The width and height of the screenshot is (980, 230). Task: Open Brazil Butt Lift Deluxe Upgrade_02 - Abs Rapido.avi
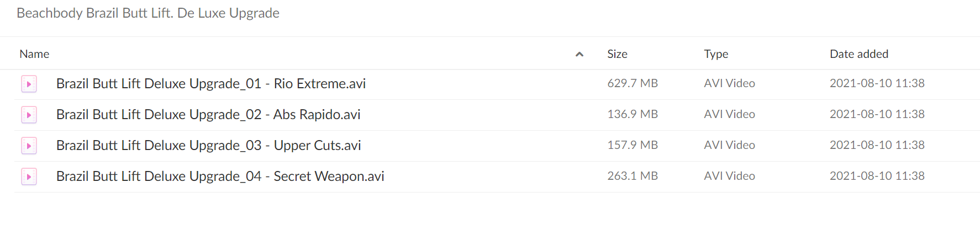(x=208, y=115)
